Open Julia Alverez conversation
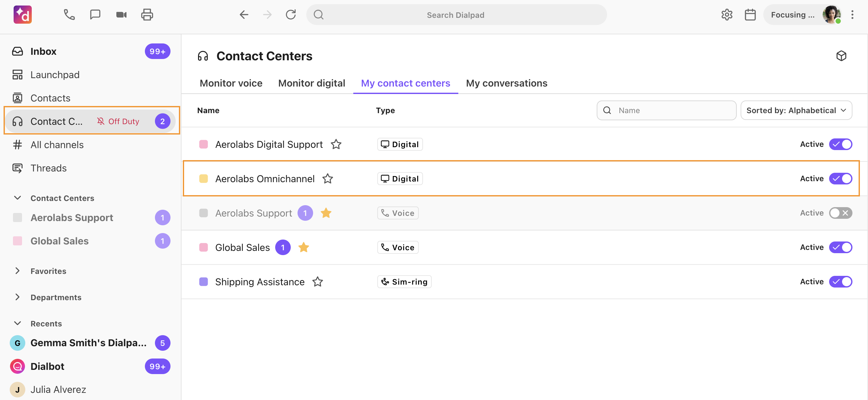Viewport: 868px width, 400px height. (90, 390)
